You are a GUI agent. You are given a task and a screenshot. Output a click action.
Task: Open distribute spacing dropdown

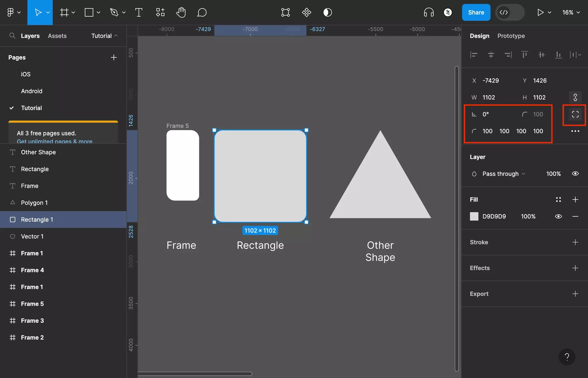tap(575, 55)
